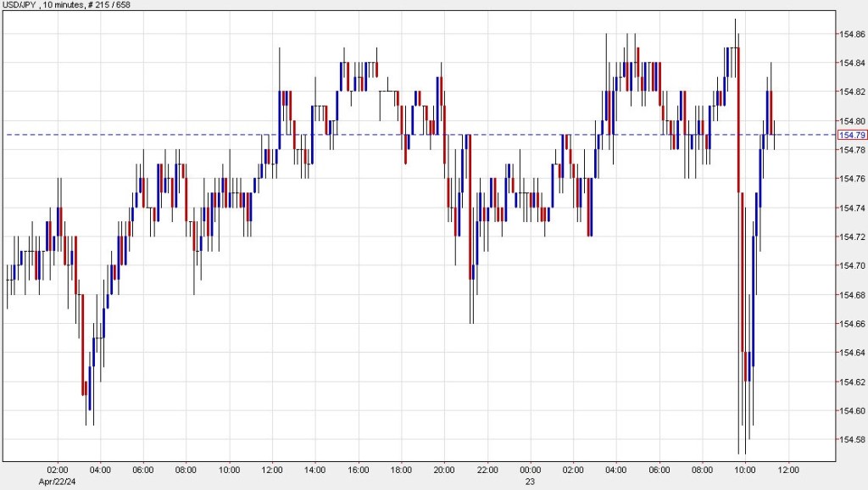Select the 154.76 price axis label
The height and width of the screenshot is (490, 868).
851,179
